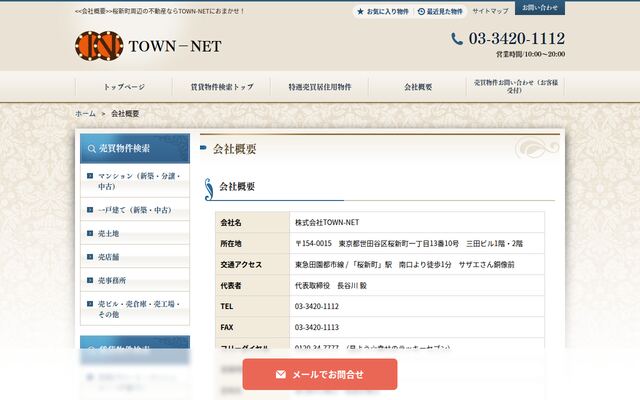Open 一戸建て(新築・中古) sidebar link
Screen dimensions: 640x400
tap(135, 210)
